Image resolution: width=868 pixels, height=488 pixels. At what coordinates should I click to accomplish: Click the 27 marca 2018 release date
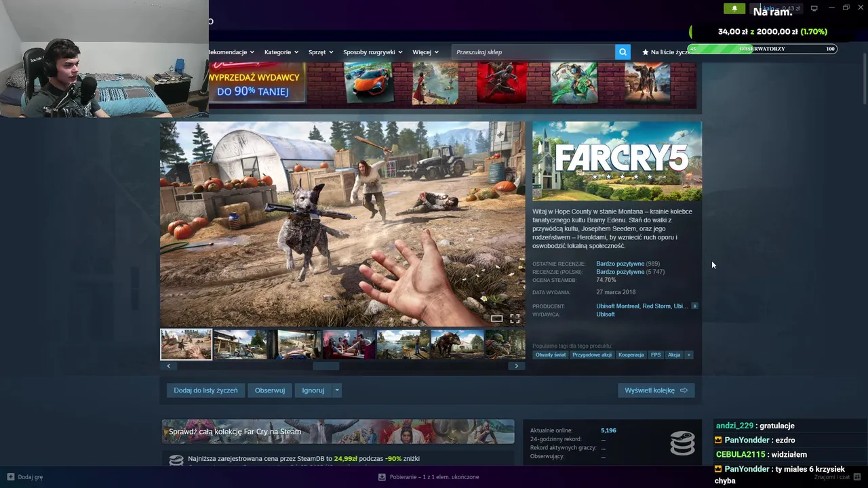pyautogui.click(x=616, y=292)
